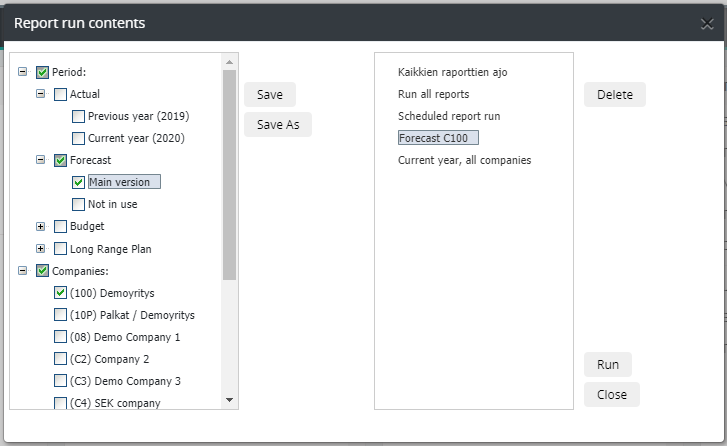This screenshot has height=446, width=727.
Task: Collapse the Actual tree node
Action: click(x=40, y=94)
